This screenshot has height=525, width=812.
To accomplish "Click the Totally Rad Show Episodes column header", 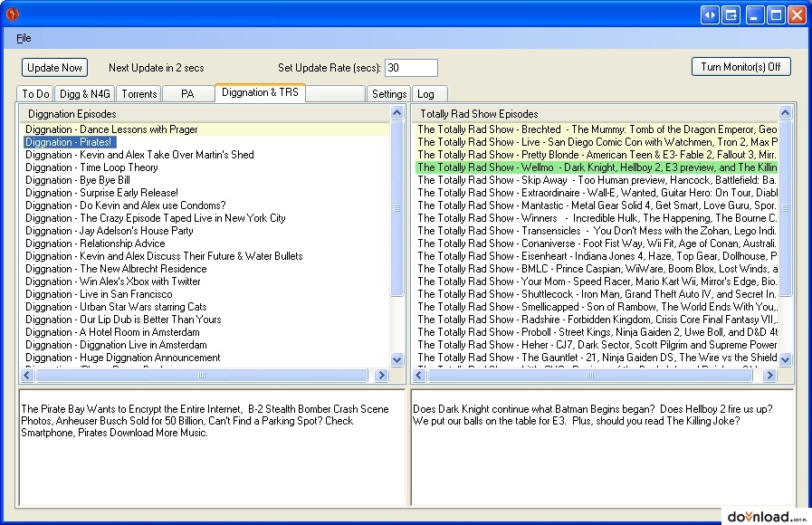I will (596, 114).
